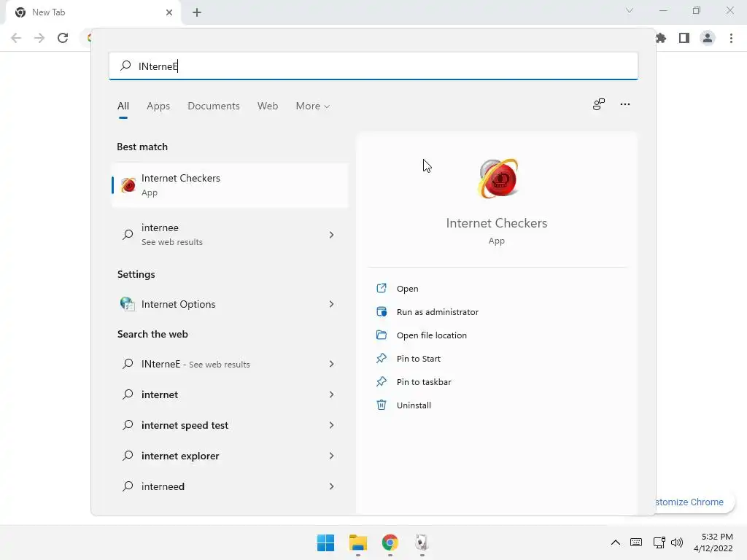Open the network tray icon
The height and width of the screenshot is (560, 747).
[x=659, y=542]
